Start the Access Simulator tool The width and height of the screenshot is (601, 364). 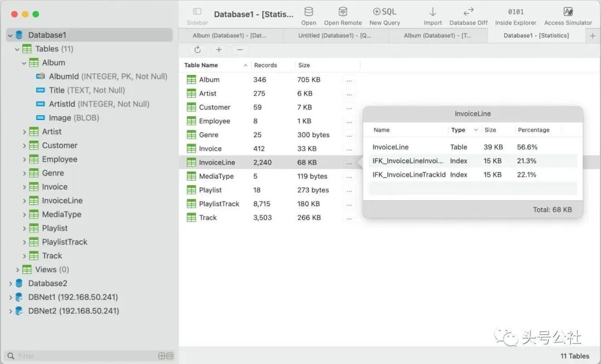point(568,12)
